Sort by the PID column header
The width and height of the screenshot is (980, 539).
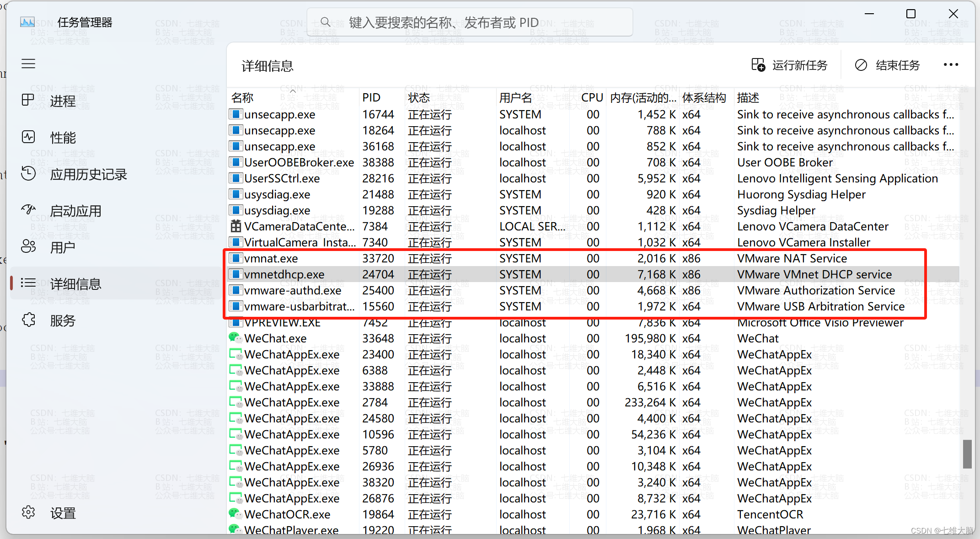pyautogui.click(x=371, y=97)
